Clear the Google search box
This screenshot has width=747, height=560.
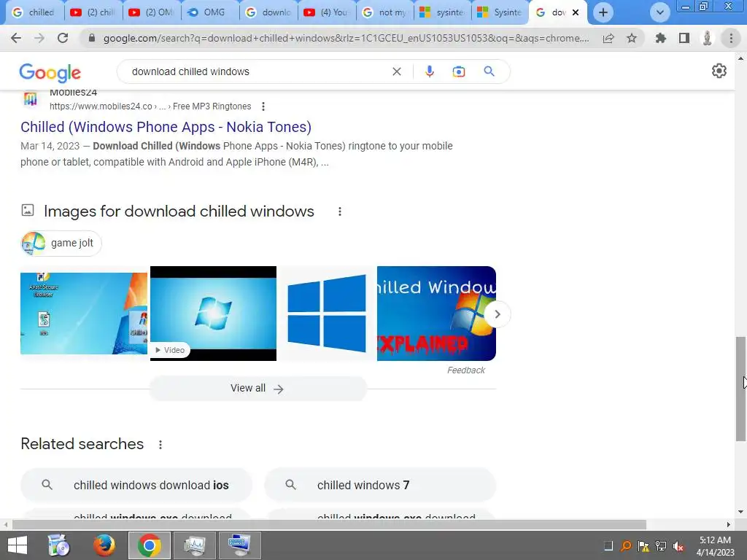[396, 71]
